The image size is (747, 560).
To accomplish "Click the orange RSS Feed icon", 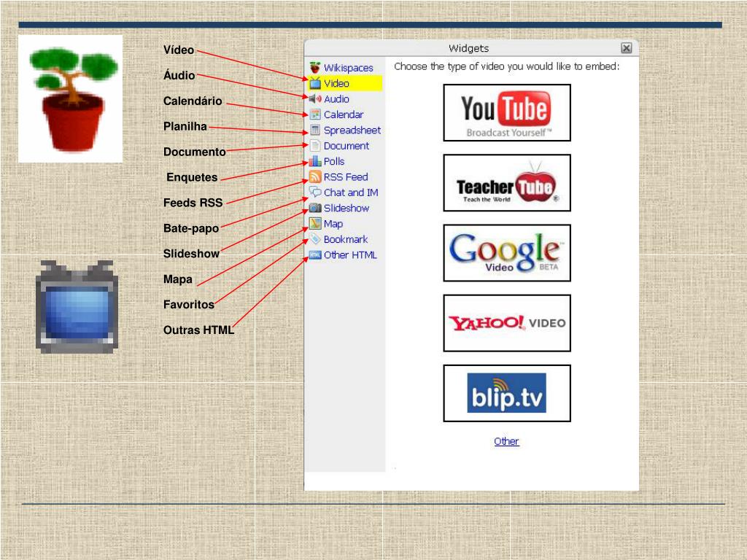I will 315,176.
